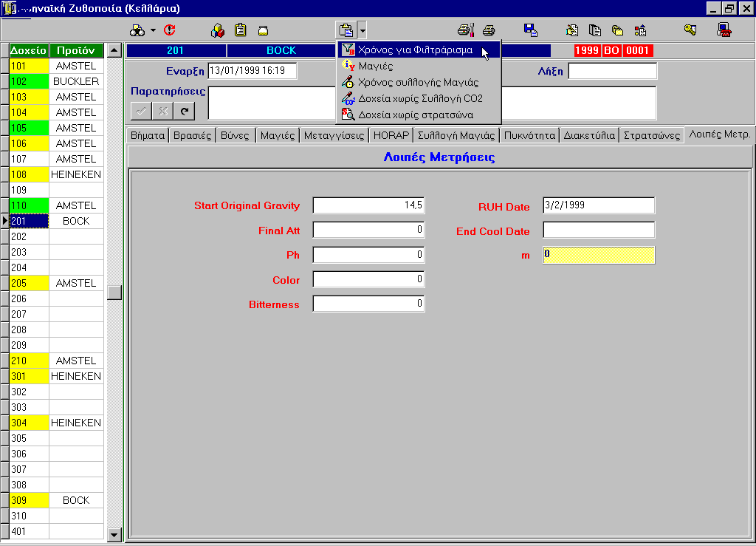Click the printer icon in toolbar
The width and height of the screenshot is (756, 546).
pos(489,30)
